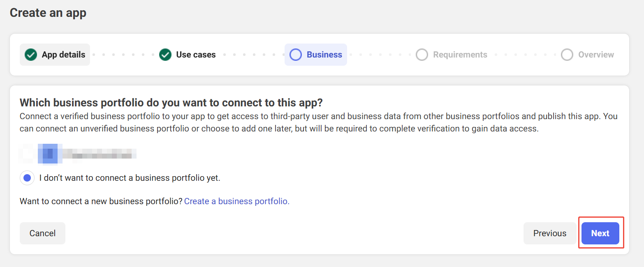
Task: Select the "I don't want to connect" radio button
Action: [x=27, y=178]
